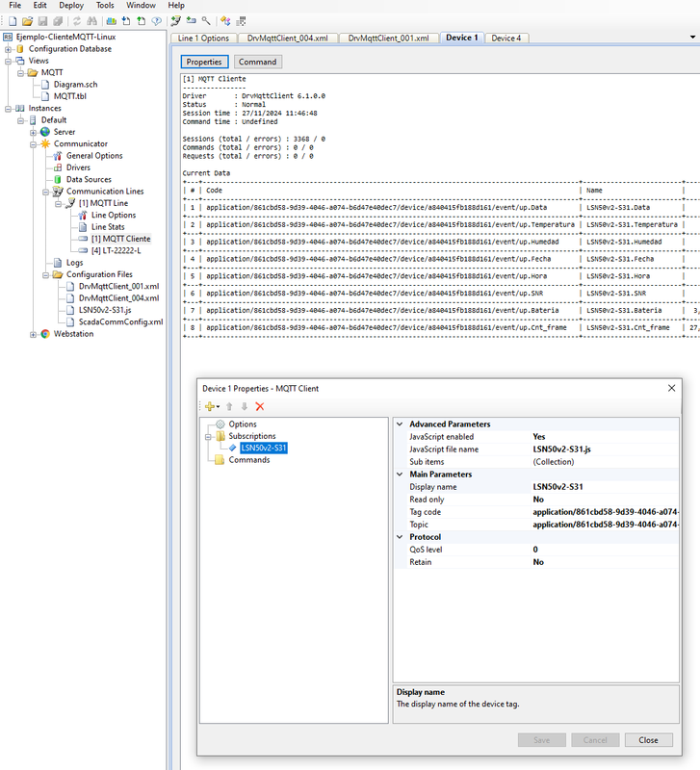The height and width of the screenshot is (770, 700).
Task: Select the [4] LT-22222-L device
Action: [x=116, y=251]
